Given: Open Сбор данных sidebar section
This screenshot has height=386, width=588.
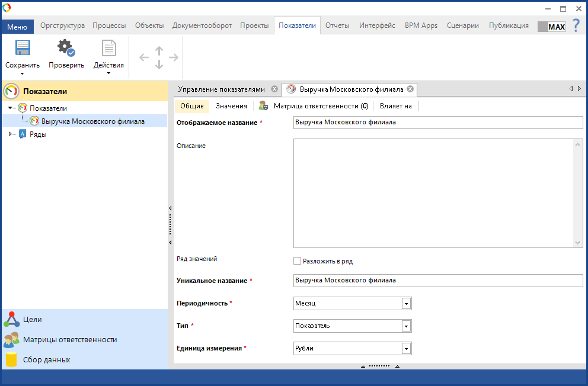Looking at the screenshot, I should point(46,359).
